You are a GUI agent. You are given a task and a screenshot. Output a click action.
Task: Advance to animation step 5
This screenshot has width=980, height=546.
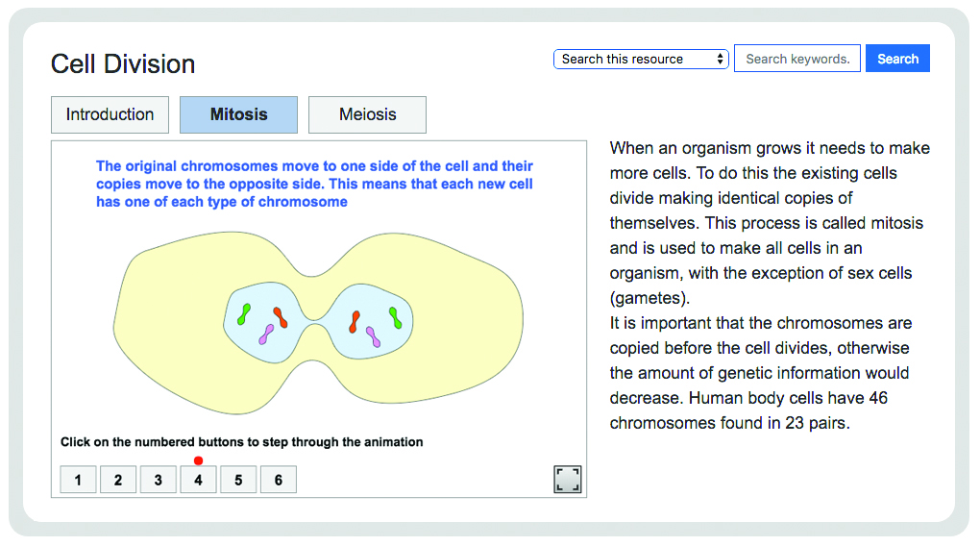point(238,480)
